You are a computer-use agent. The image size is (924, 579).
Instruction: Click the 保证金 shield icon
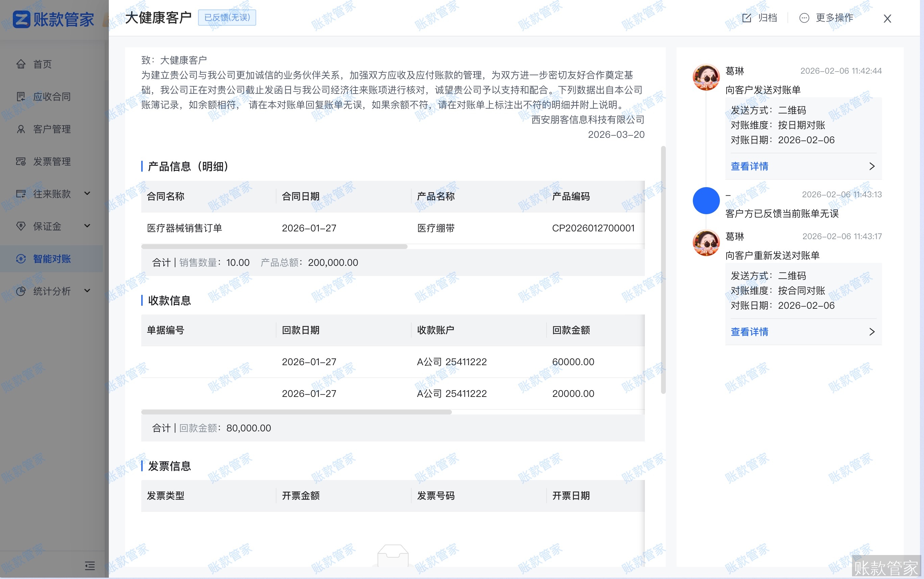(x=21, y=226)
